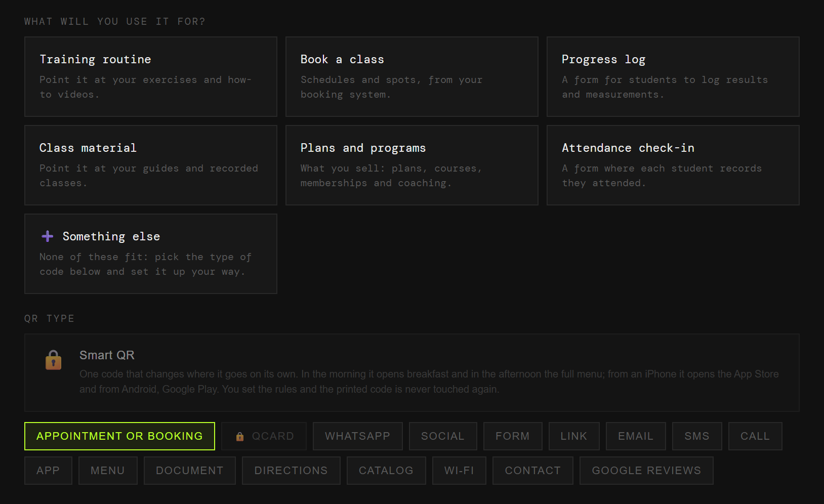824x504 pixels.
Task: Choose the Directions QR type
Action: click(x=291, y=471)
